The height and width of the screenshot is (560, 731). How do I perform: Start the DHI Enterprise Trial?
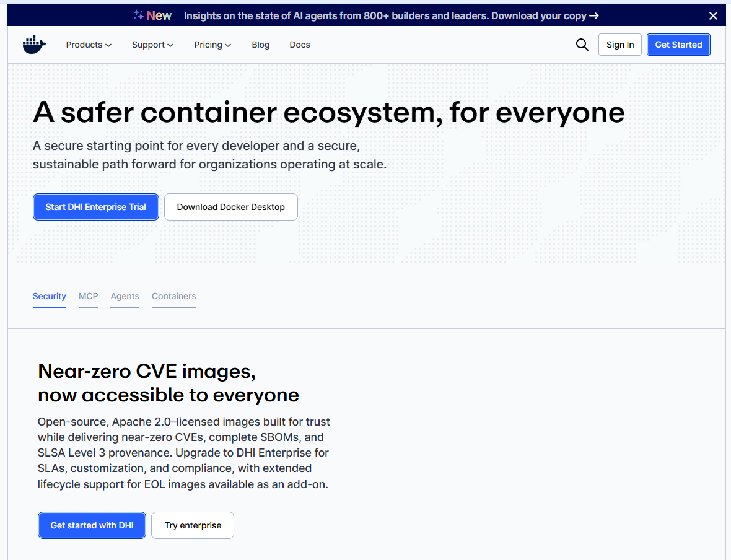95,207
